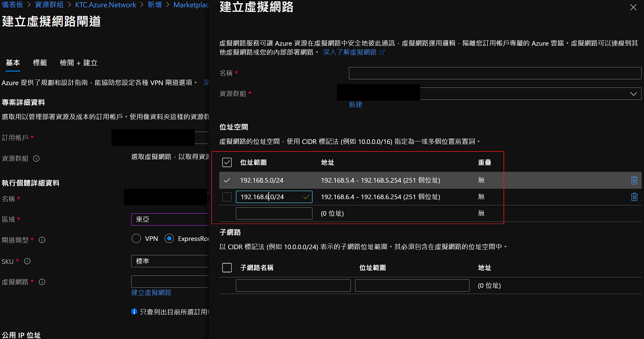Uncheck the 192.168.5.0/24 address range
Viewport: 644px width, 339px height.
click(227, 180)
